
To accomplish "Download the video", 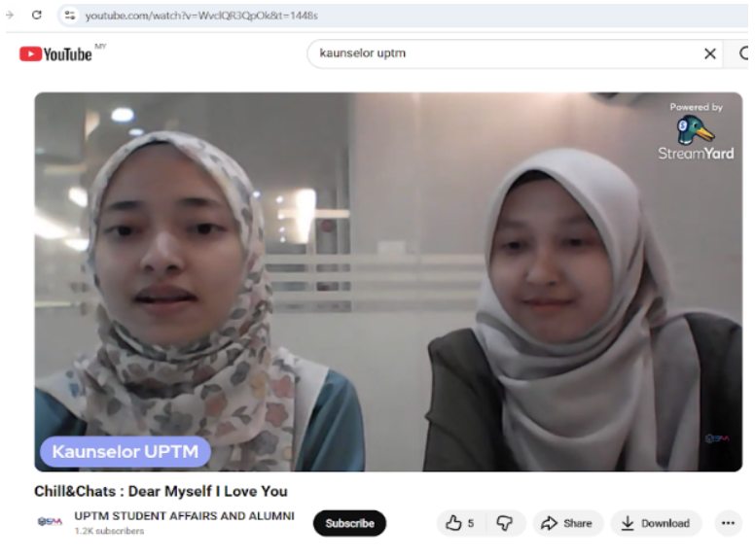I will (x=655, y=523).
